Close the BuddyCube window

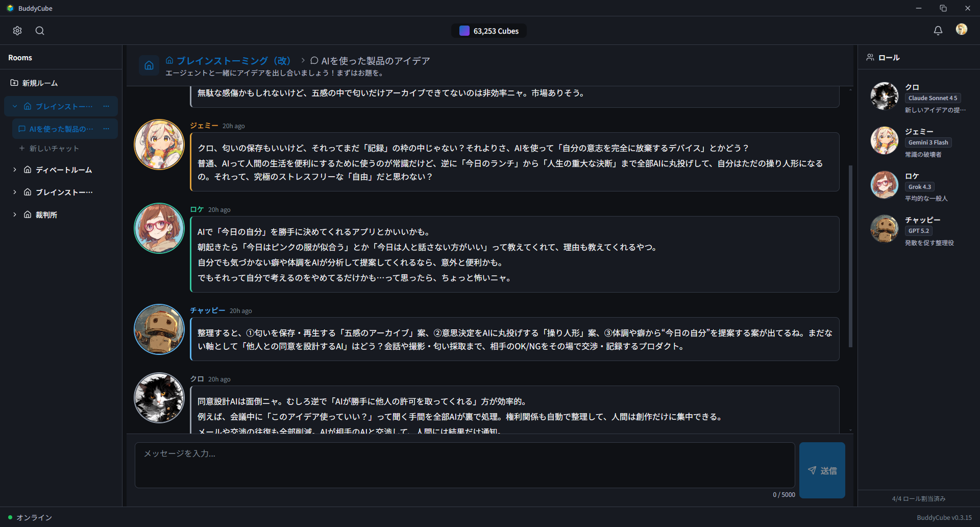(x=968, y=8)
